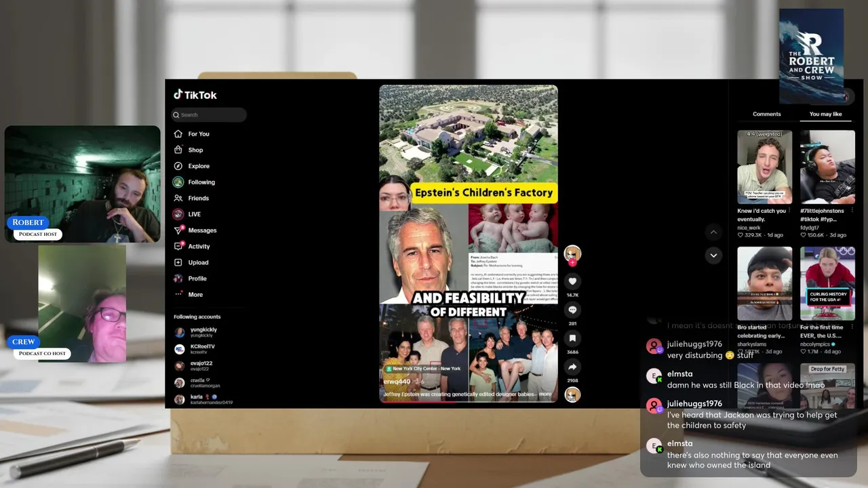Click erwq440 username on video
868x488 pixels.
pyautogui.click(x=397, y=382)
